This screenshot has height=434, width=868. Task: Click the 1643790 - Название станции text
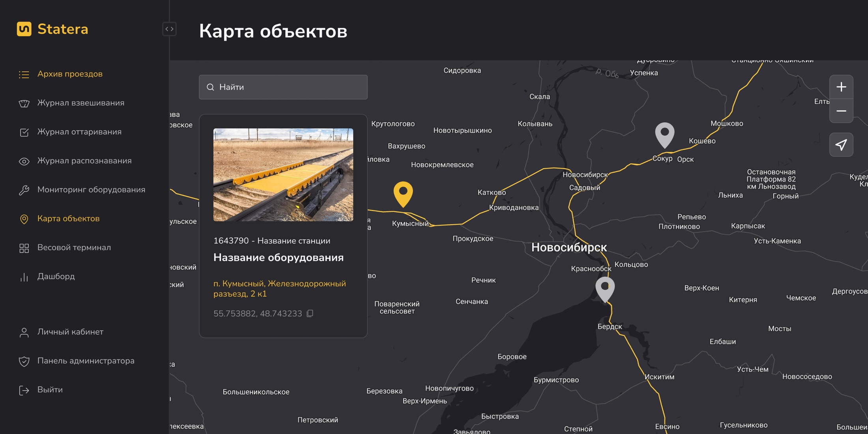point(272,241)
